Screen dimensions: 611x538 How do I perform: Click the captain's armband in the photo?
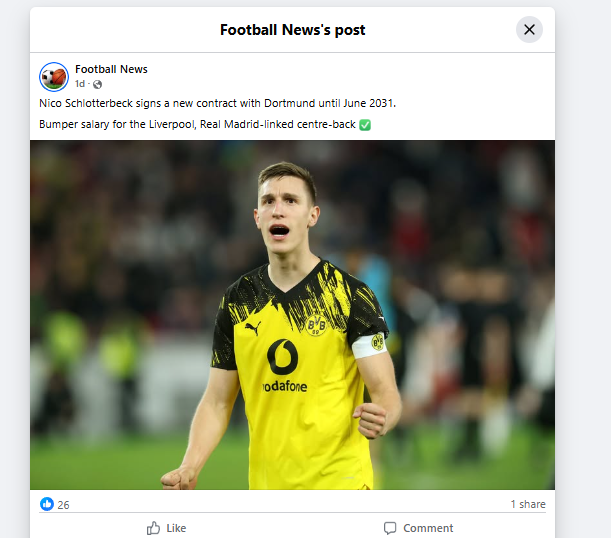370,344
